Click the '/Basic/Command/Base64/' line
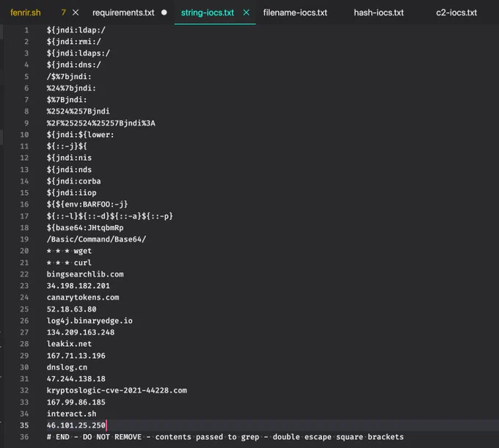499x448 pixels. (96, 239)
